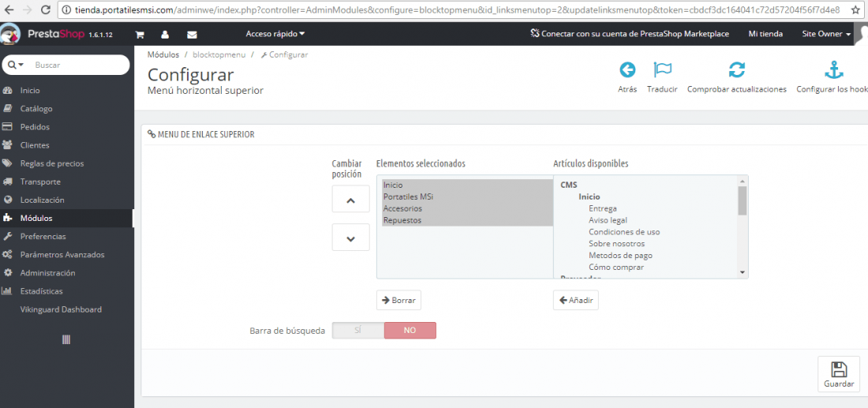Click the Añadir button
Screen dimensions: 868x408
pyautogui.click(x=576, y=300)
